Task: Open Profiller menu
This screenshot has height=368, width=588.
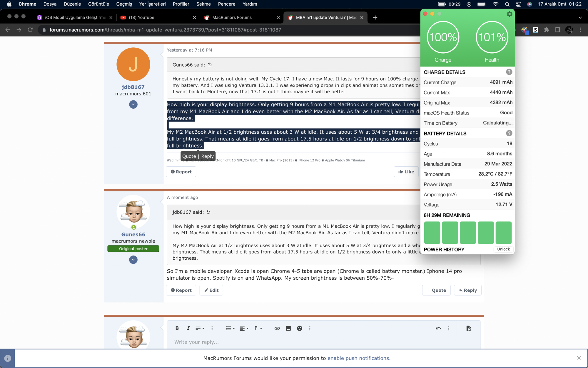Action: tap(181, 4)
